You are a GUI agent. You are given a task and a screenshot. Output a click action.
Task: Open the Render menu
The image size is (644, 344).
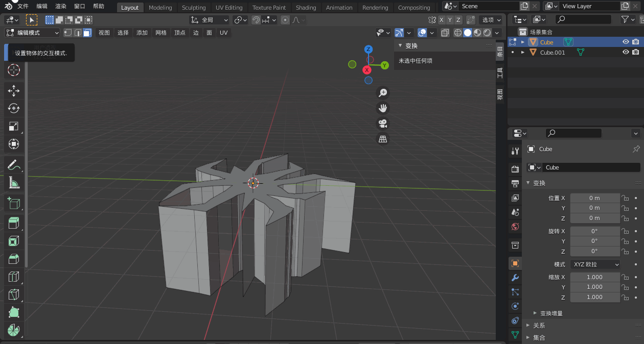(61, 7)
